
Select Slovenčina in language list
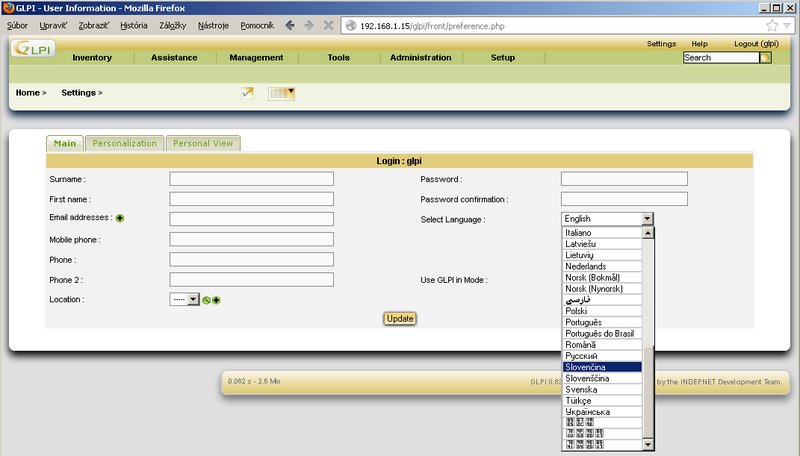[x=602, y=367]
